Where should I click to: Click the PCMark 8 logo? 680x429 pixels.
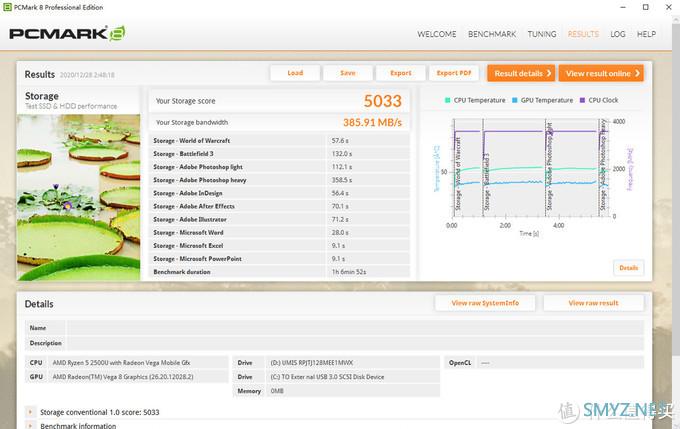pyautogui.click(x=67, y=33)
